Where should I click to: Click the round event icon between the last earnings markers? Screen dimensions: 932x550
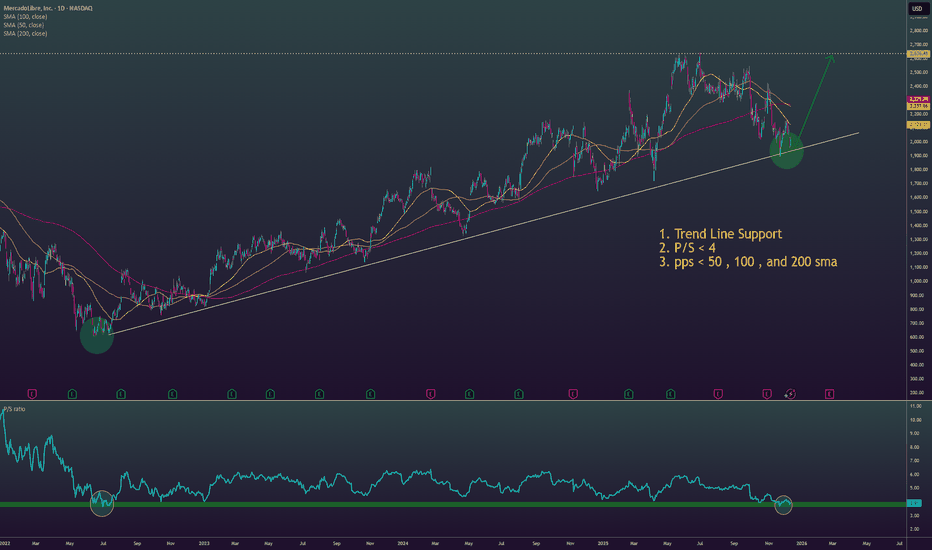(x=790, y=394)
